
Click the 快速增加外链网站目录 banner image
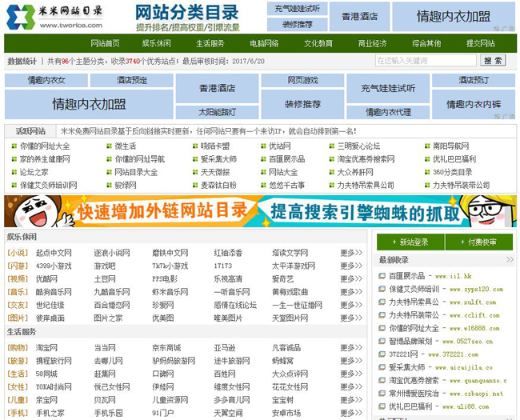pyautogui.click(x=260, y=211)
